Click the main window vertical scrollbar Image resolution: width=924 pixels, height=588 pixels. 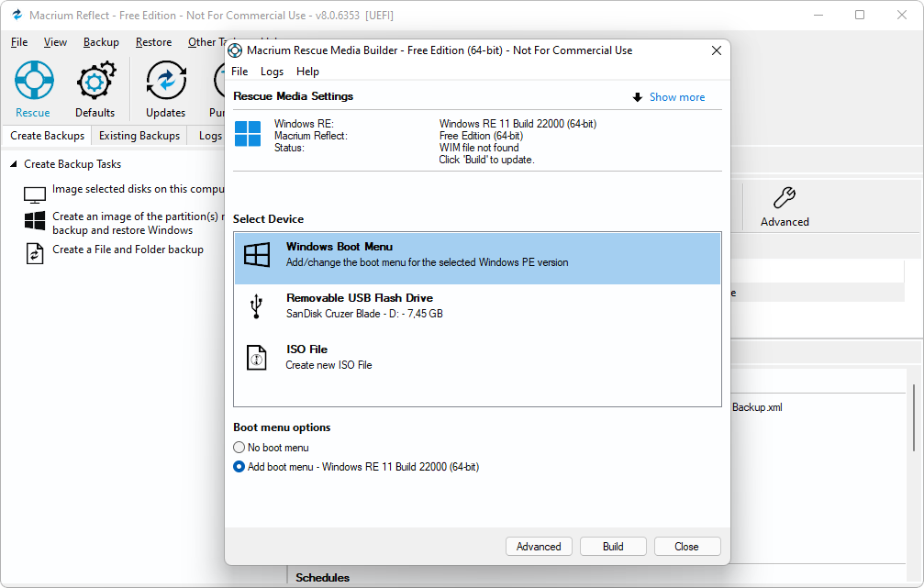[914, 417]
